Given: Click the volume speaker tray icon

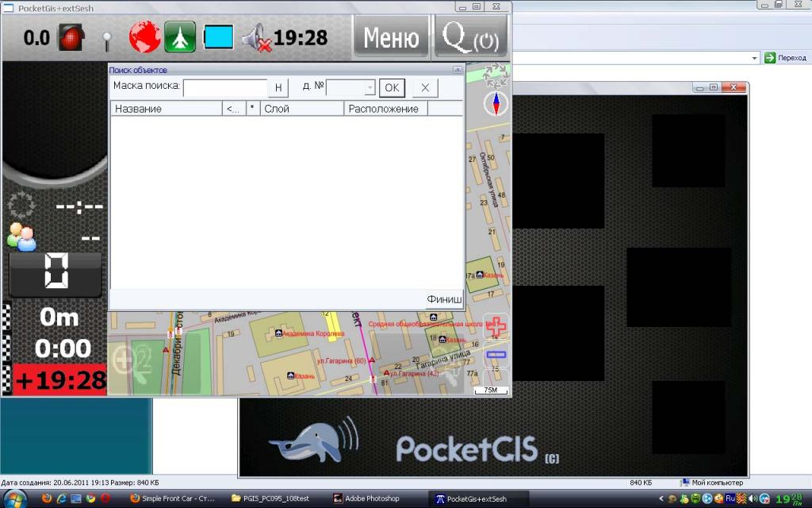Looking at the screenshot, I should tap(753, 498).
